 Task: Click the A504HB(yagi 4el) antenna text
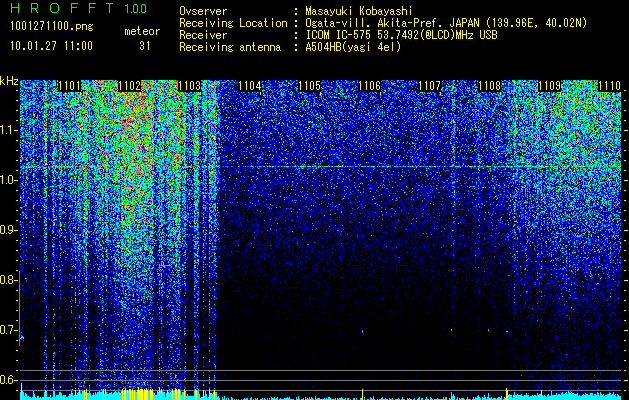pos(353,47)
